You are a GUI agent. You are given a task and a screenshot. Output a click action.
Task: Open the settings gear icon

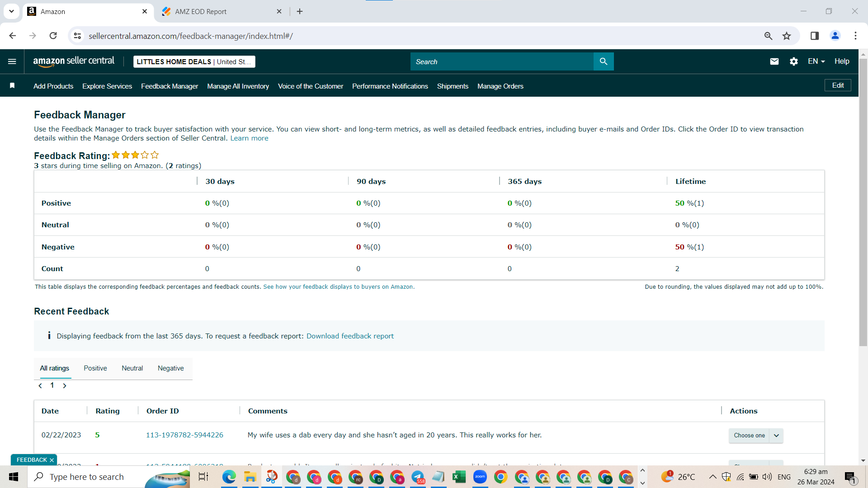(794, 61)
